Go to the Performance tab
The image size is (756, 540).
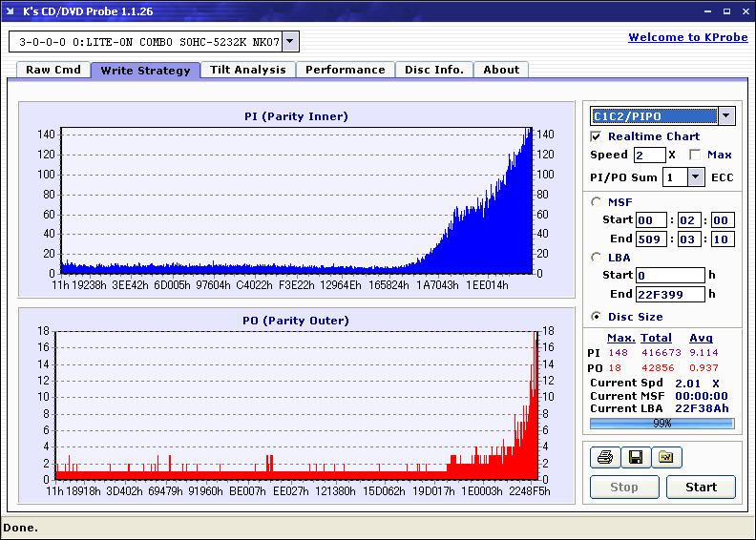(x=346, y=70)
